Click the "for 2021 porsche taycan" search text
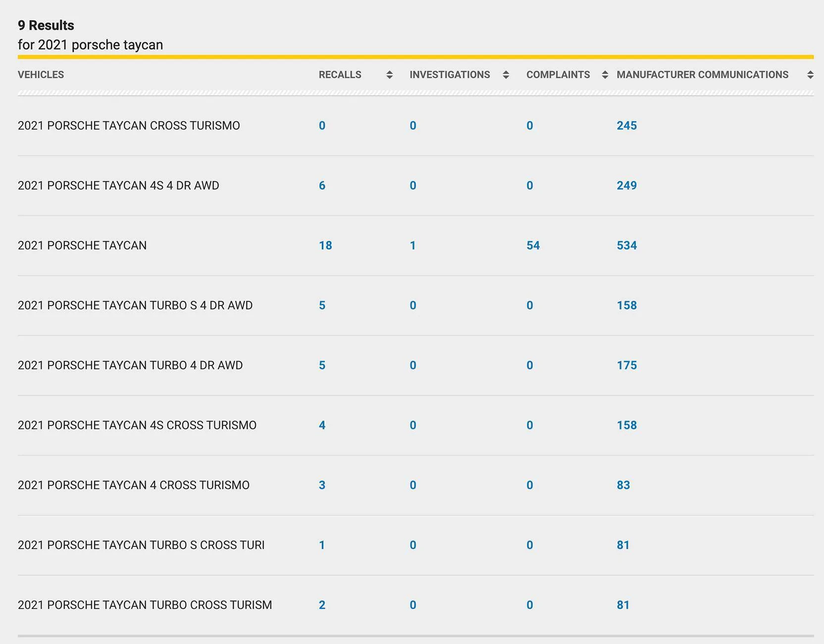The image size is (824, 644). point(91,45)
